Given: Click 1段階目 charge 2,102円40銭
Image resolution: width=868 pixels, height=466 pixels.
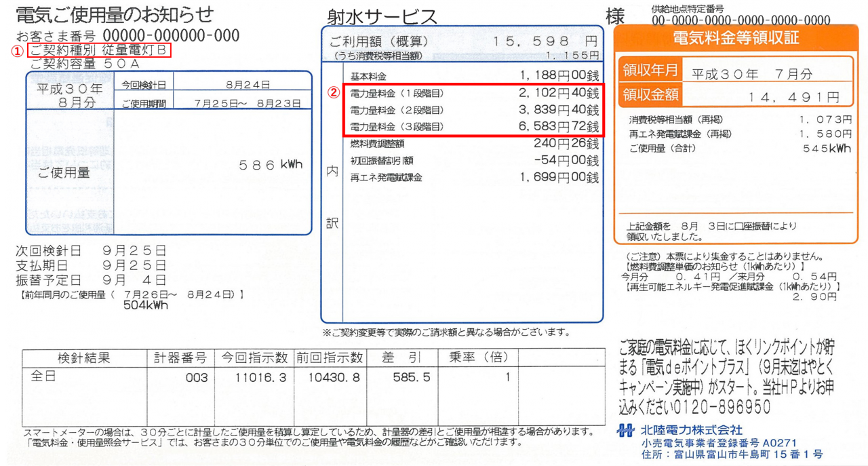Looking at the screenshot, I should click(x=559, y=93).
